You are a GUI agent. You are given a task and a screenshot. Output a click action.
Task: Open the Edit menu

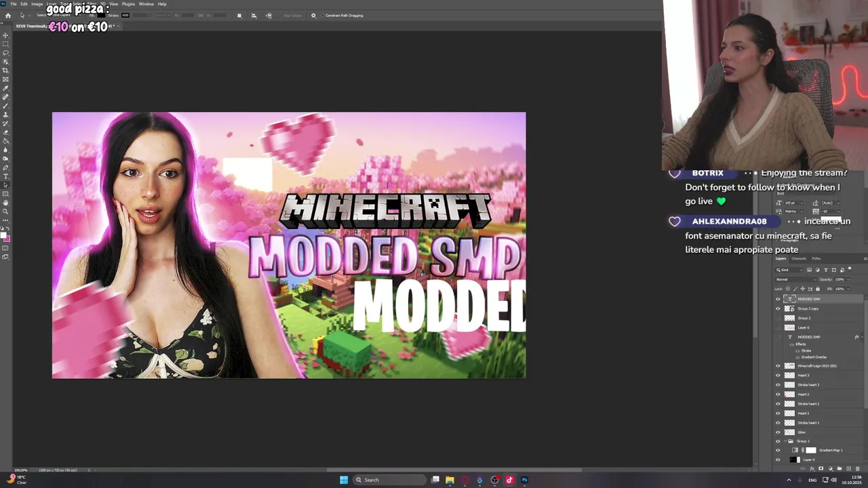[x=24, y=4]
